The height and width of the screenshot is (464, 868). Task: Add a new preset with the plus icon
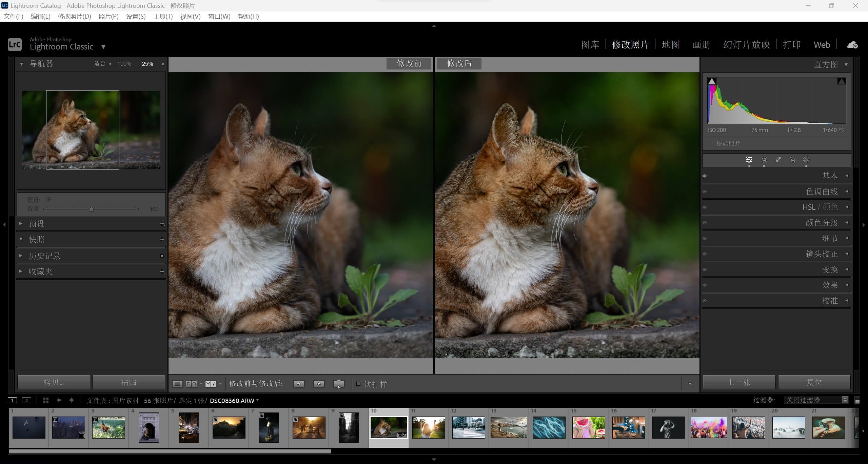162,224
